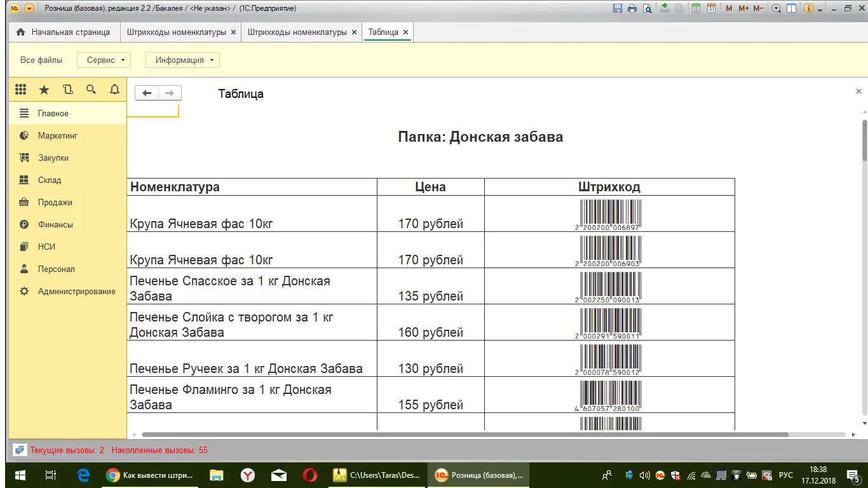Image resolution: width=868 pixels, height=488 pixels.
Task: Click the Save diskette icon in title toolbar
Action: point(618,8)
